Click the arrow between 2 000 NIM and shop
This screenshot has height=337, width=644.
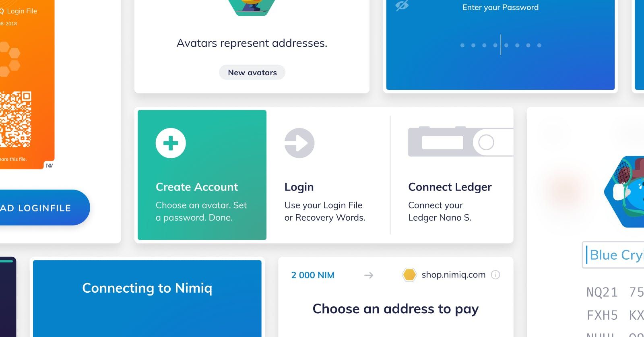tap(368, 275)
